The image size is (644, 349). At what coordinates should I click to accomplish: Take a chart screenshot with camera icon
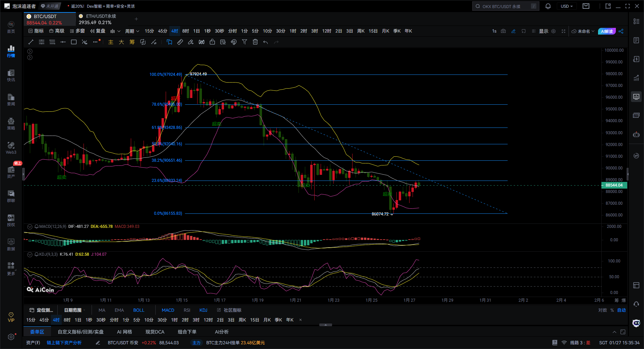pyautogui.click(x=503, y=31)
